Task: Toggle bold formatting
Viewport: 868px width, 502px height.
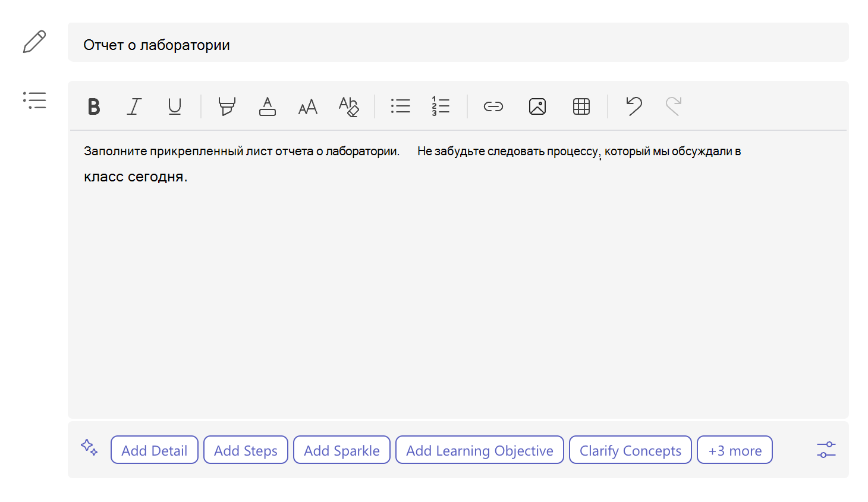Action: (x=94, y=106)
